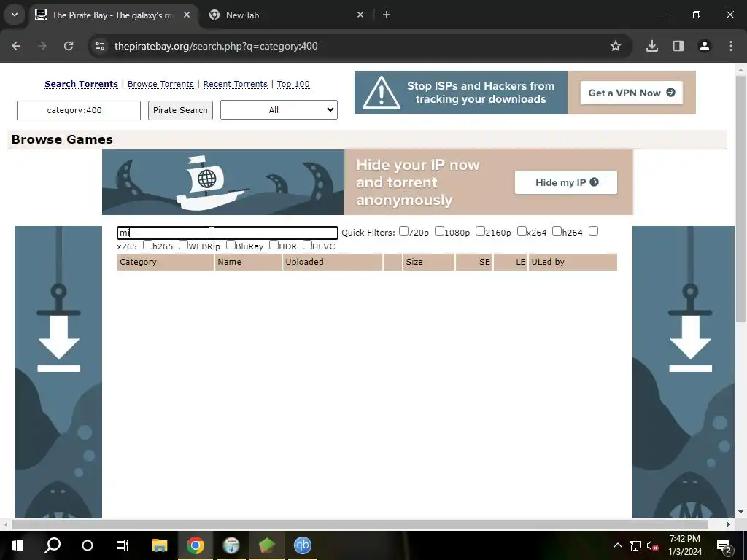Enable the 720p quick filter
747x560 pixels.
point(403,231)
